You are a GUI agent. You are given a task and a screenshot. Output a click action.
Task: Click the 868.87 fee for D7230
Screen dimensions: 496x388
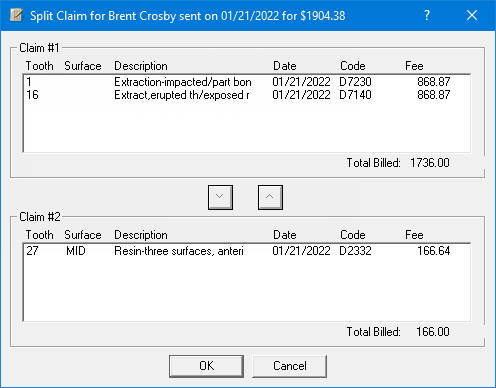pos(433,82)
